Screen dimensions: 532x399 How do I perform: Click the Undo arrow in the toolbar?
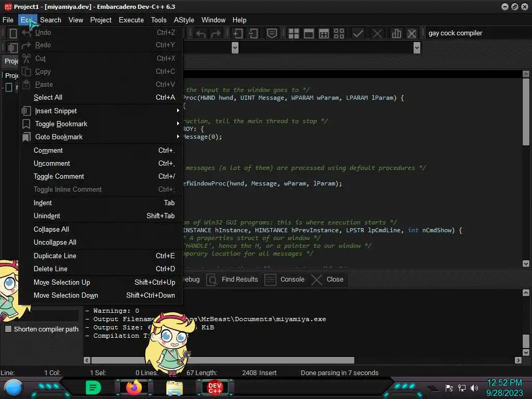[201, 34]
